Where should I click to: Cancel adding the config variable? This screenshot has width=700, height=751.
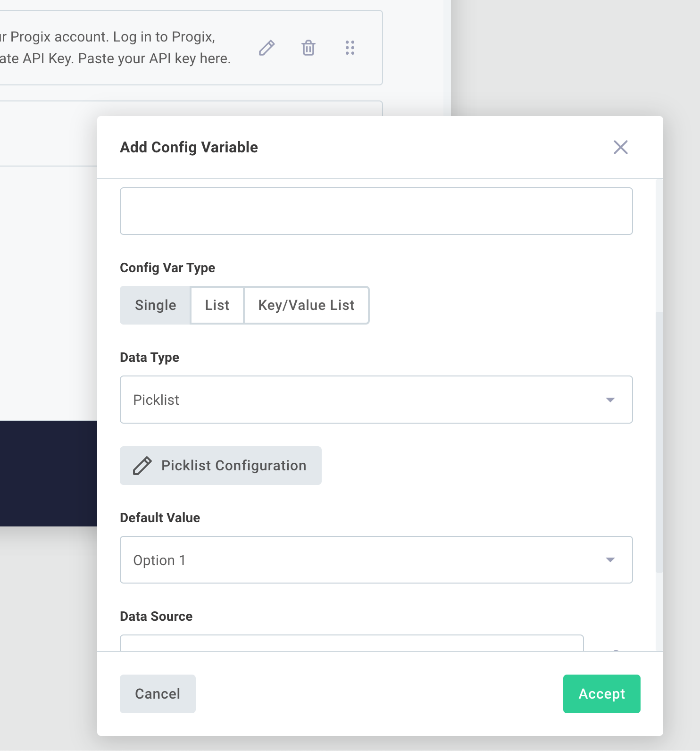click(158, 694)
